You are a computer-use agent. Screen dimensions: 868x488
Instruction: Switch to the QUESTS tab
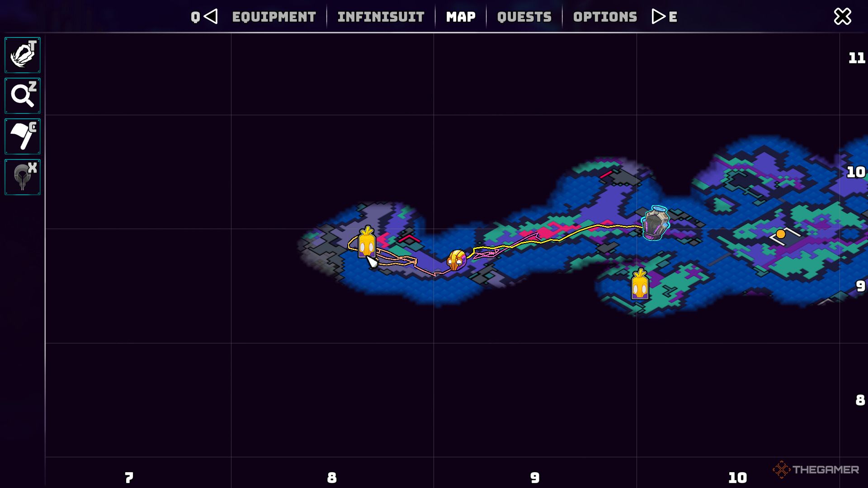point(524,17)
